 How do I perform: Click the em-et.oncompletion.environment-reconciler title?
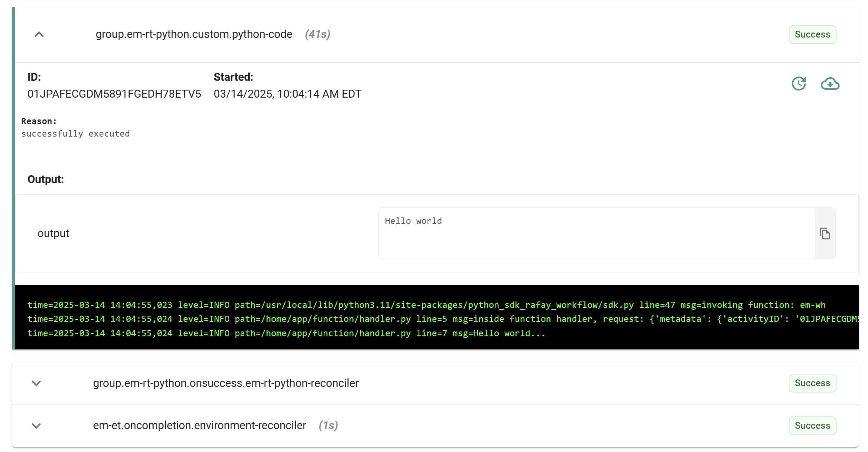[x=199, y=426]
